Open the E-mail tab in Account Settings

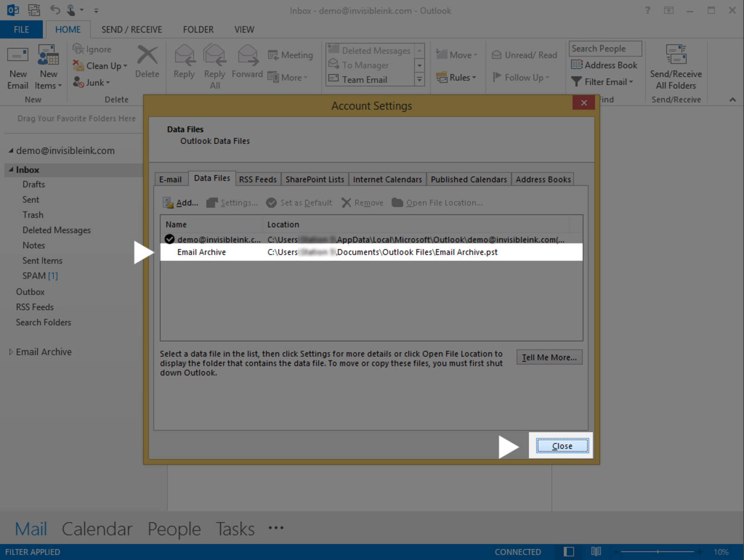[170, 179]
